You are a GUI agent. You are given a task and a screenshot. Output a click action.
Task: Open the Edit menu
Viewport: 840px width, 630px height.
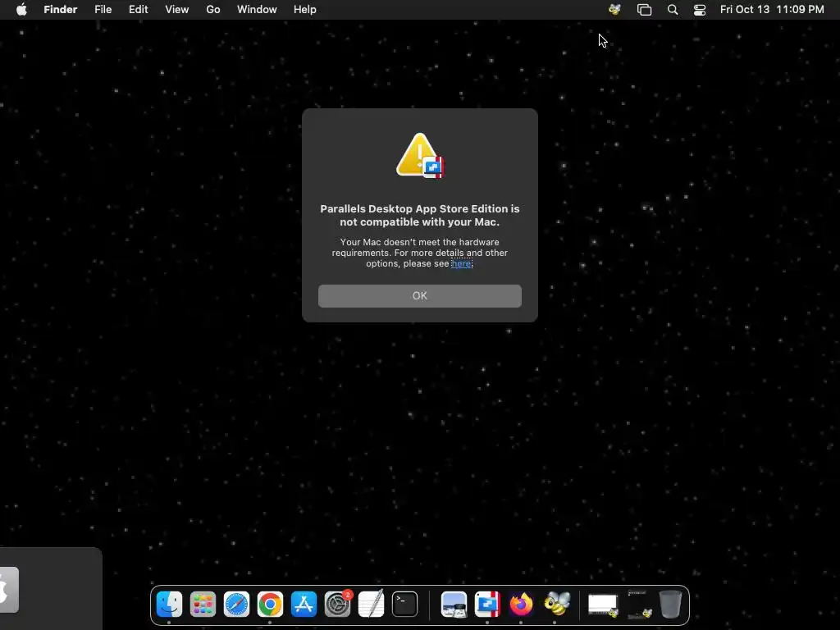click(138, 10)
